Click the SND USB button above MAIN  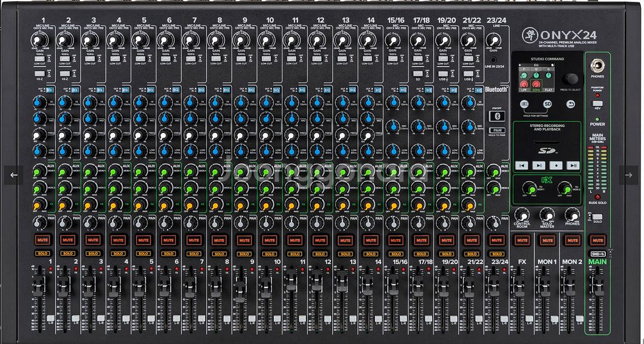coord(597,254)
